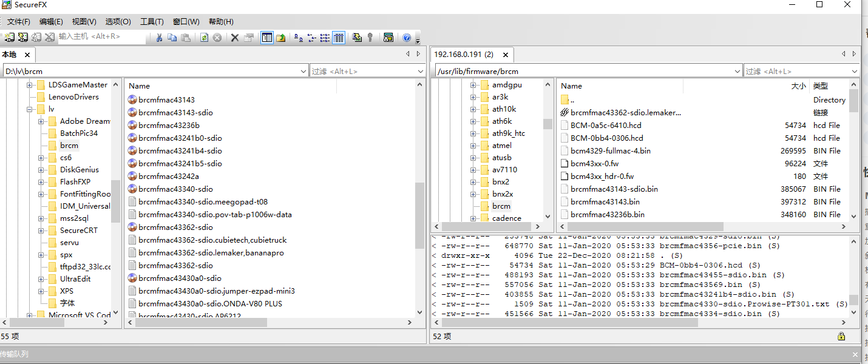
Task: Click the Synchronize toolbar icon
Action: 357,38
